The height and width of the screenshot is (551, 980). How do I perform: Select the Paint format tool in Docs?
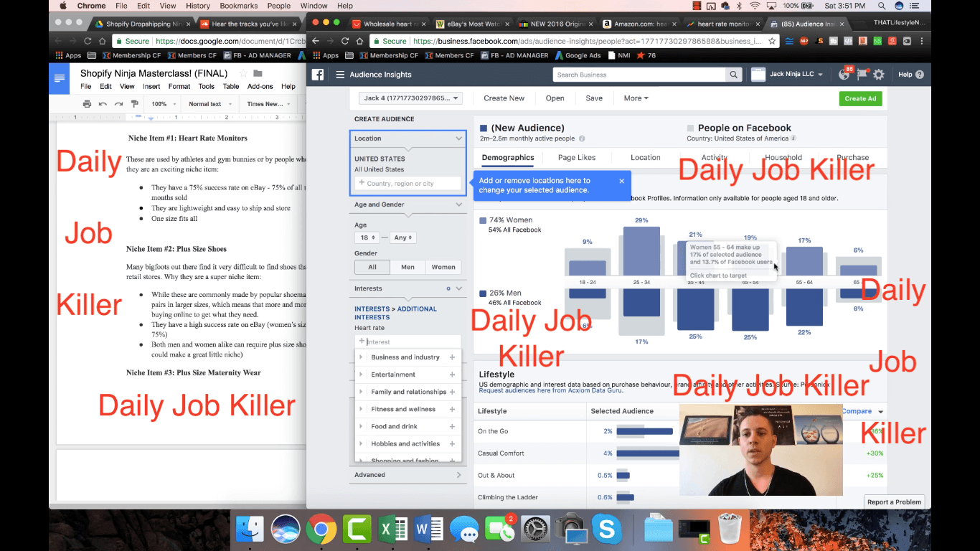pyautogui.click(x=134, y=104)
